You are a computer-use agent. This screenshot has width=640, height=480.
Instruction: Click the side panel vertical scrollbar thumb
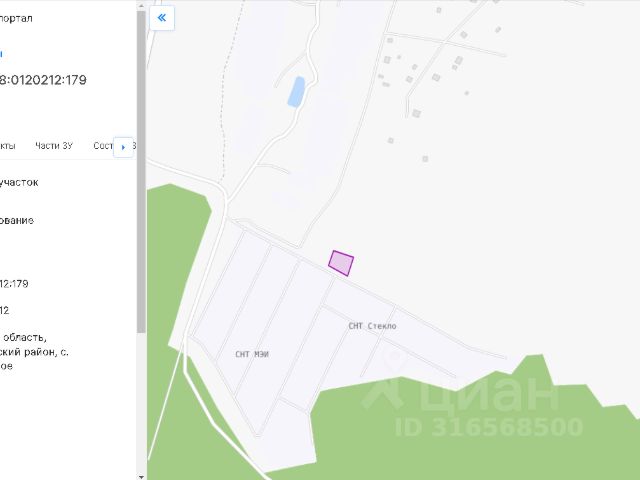click(141, 171)
